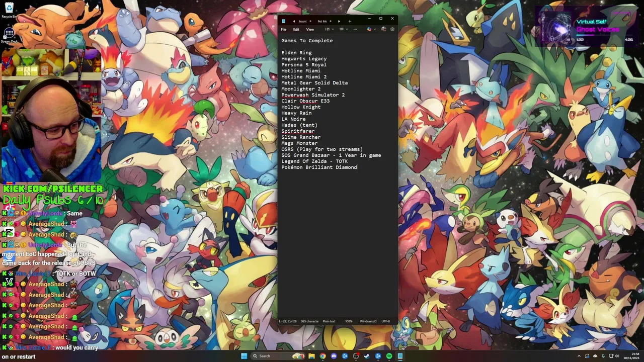Viewport: 644px width, 362px height.
Task: Click the 'Heavy Rain' line
Action: pos(296,113)
